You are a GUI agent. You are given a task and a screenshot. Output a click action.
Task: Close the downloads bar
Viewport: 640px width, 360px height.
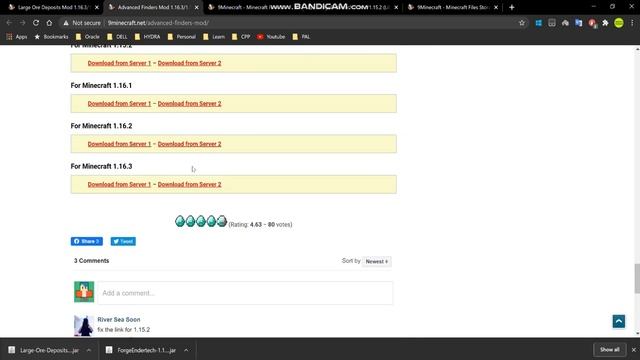633,350
